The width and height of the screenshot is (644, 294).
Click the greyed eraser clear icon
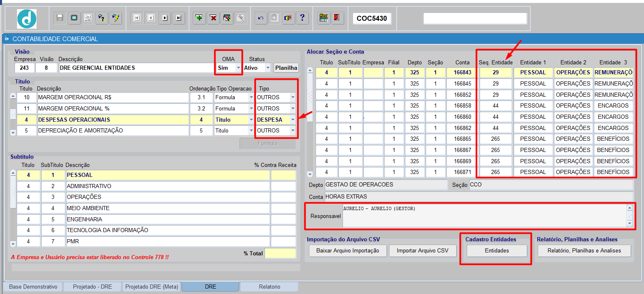coord(241,18)
